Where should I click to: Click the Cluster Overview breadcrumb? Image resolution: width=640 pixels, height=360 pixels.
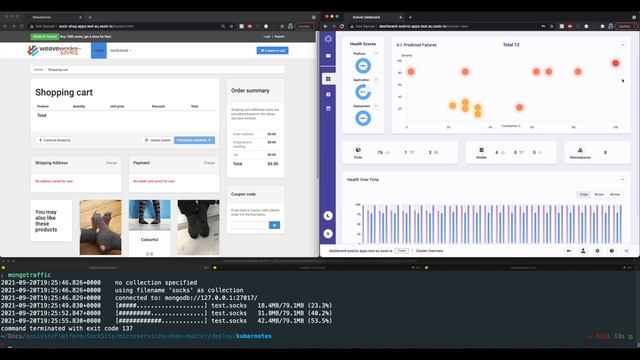429,251
